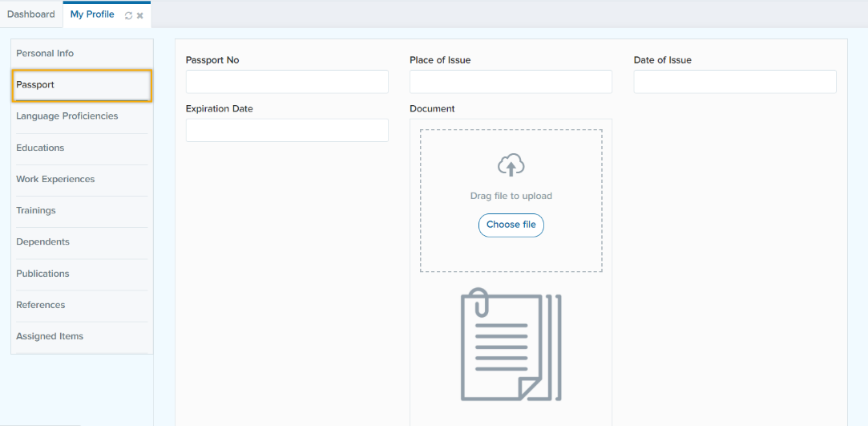Close the My Profile tab
This screenshot has height=426, width=868.
tap(140, 15)
